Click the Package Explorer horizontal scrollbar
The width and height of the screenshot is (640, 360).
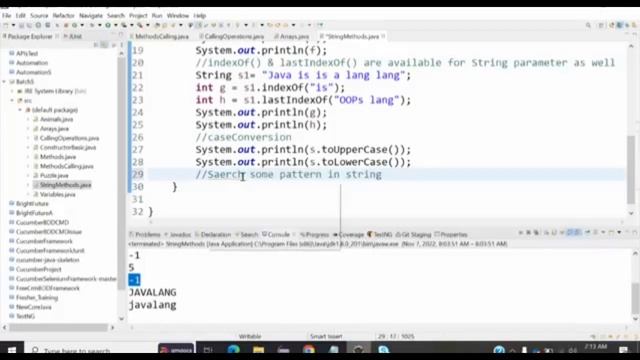[x=58, y=327]
